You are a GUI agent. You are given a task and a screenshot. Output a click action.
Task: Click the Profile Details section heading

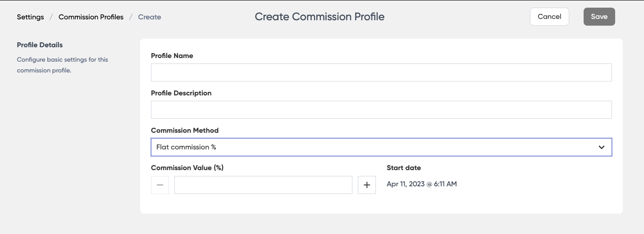40,45
